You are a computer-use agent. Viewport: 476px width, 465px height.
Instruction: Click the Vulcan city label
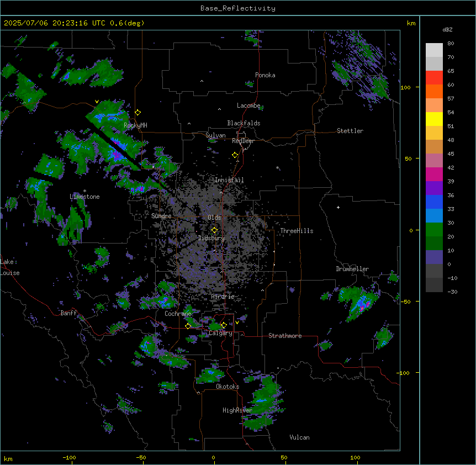coord(299,437)
